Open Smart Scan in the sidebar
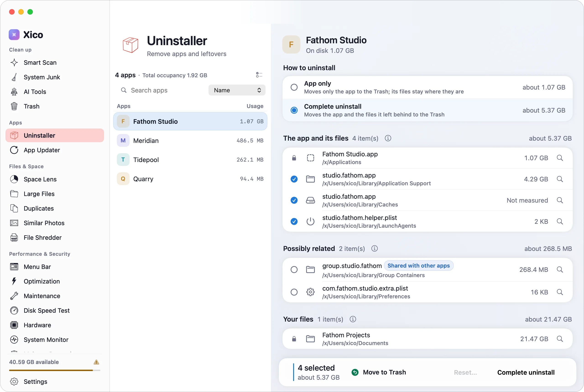Viewport: 584px width, 392px height. (x=55, y=62)
